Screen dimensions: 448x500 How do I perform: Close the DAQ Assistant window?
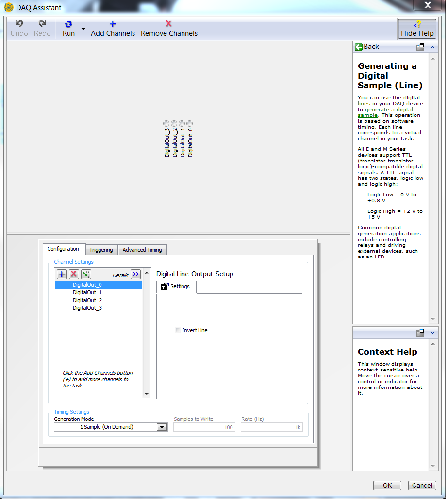click(428, 5)
